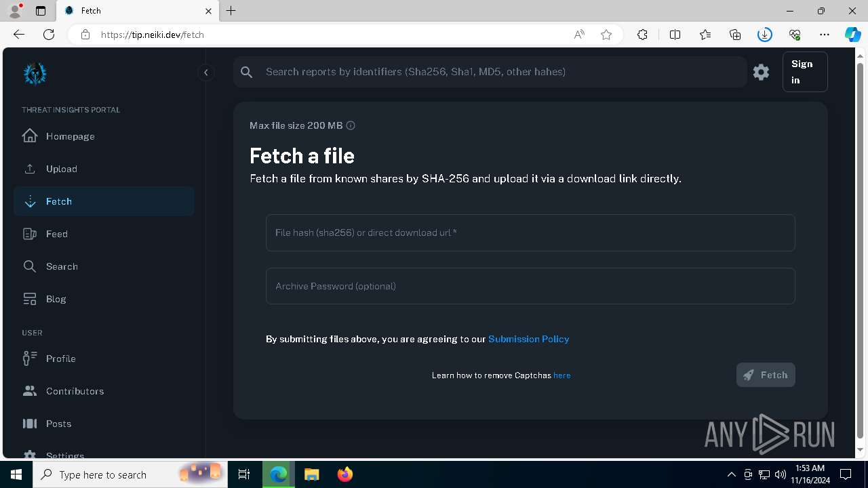Collapse the sidebar with the chevron button
The image size is (868, 488).
[205, 73]
